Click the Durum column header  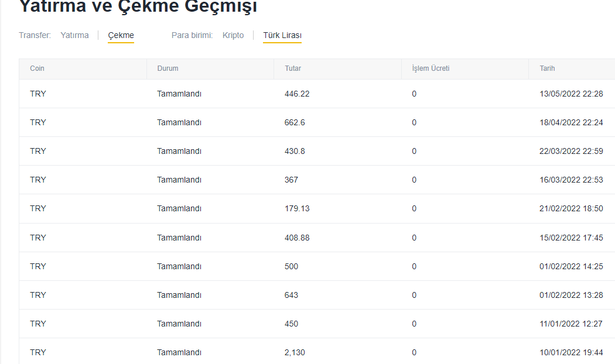(168, 68)
